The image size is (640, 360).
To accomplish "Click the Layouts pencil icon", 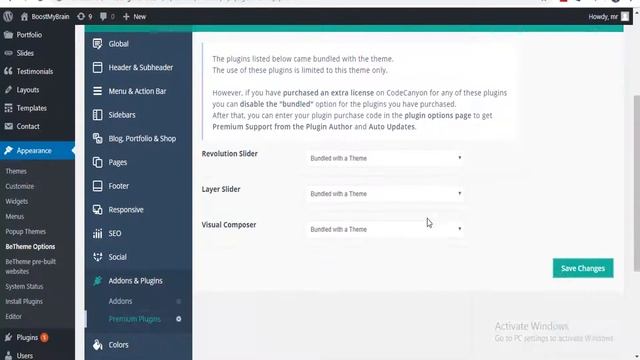I will pyautogui.click(x=8, y=89).
